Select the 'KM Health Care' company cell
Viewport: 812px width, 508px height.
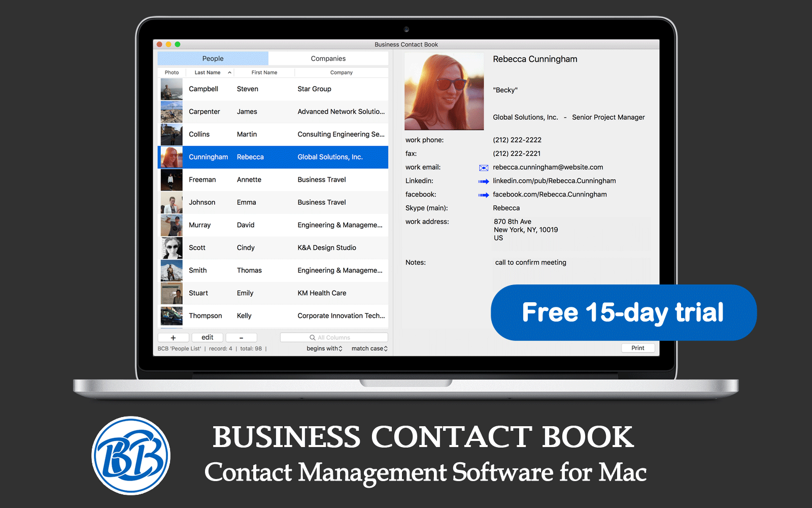pyautogui.click(x=322, y=293)
